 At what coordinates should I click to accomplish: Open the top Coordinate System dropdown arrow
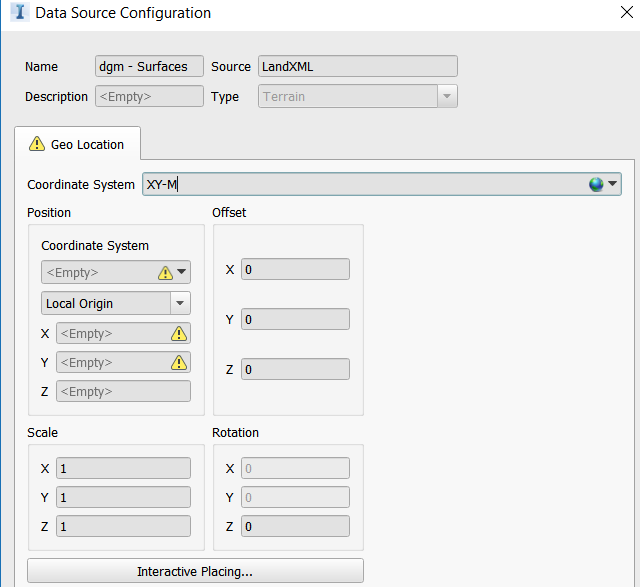(x=612, y=184)
